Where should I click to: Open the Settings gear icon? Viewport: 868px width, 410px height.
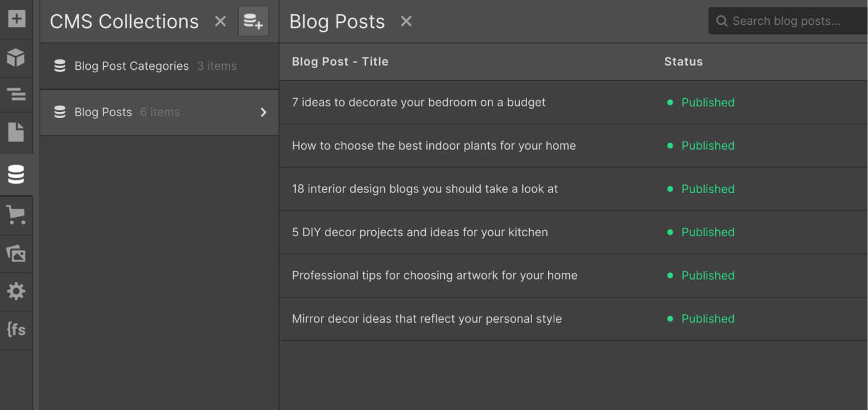click(16, 291)
